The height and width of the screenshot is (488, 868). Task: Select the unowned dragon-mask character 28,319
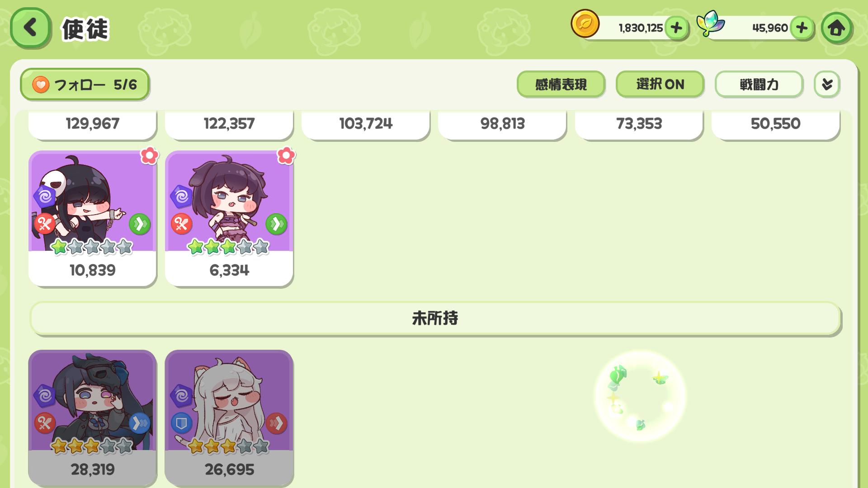(92, 418)
